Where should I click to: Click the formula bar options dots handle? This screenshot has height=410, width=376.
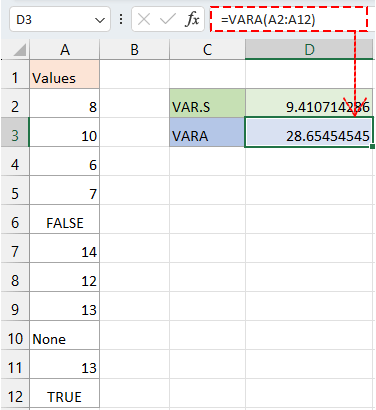tap(121, 19)
